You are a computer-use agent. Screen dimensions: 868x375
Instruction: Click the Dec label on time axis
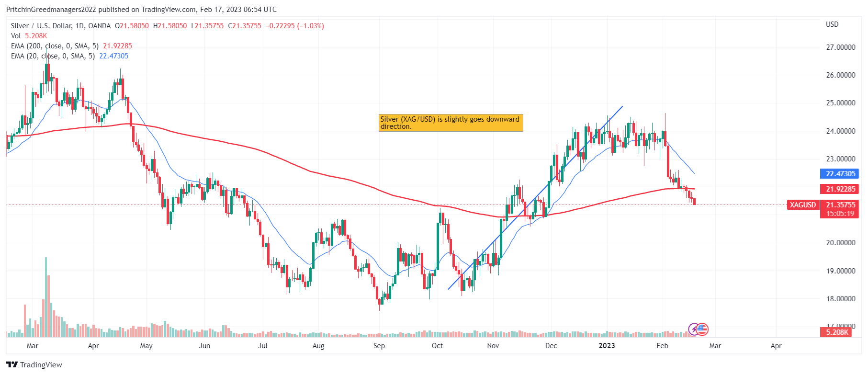tap(551, 346)
